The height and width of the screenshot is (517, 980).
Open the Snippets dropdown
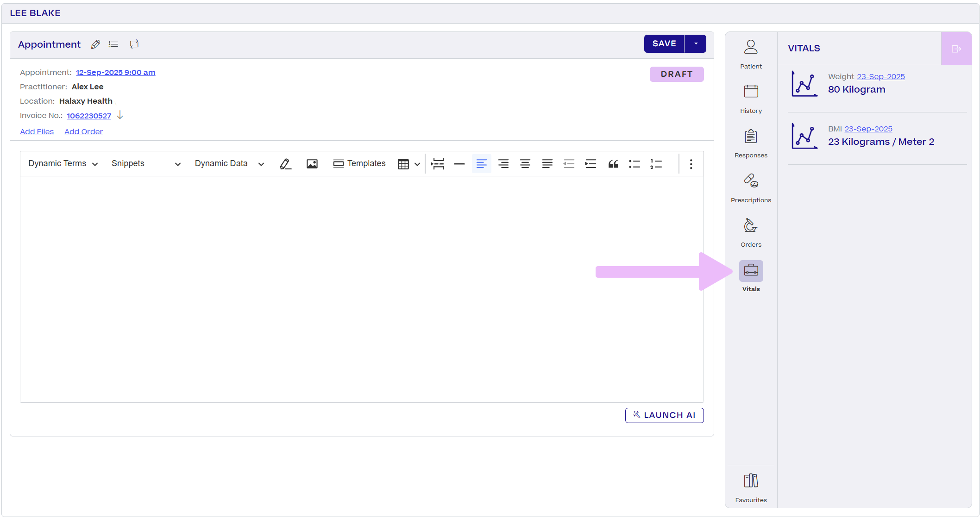pos(145,163)
